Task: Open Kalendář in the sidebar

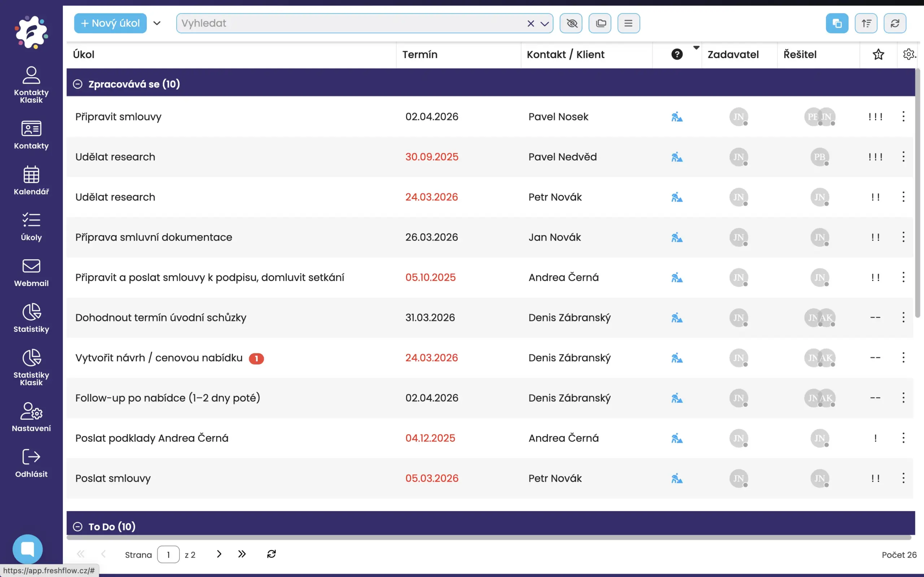Action: (x=31, y=181)
